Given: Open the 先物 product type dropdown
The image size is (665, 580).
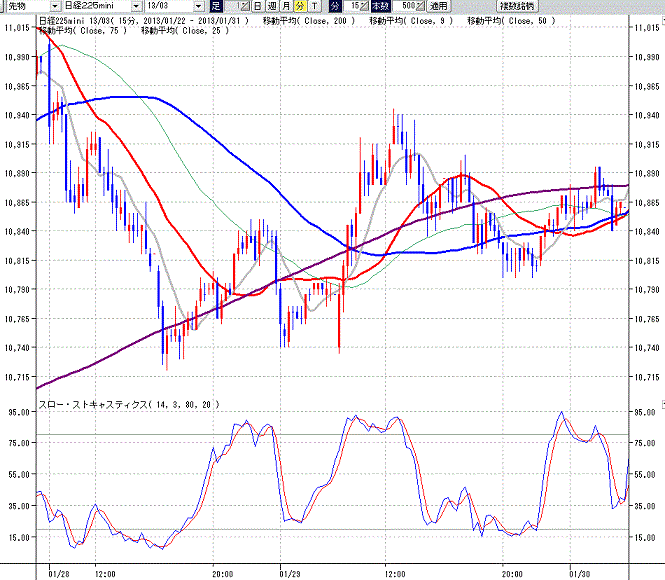Looking at the screenshot, I should [55, 6].
